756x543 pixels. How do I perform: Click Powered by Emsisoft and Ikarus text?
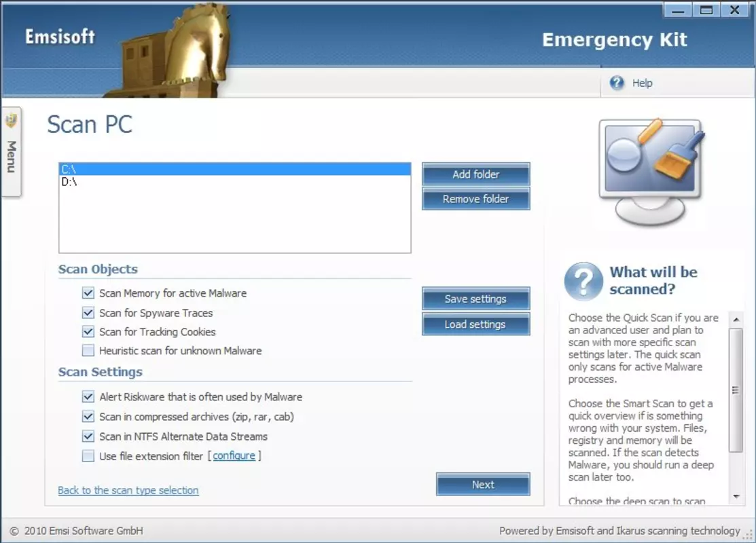pos(619,531)
